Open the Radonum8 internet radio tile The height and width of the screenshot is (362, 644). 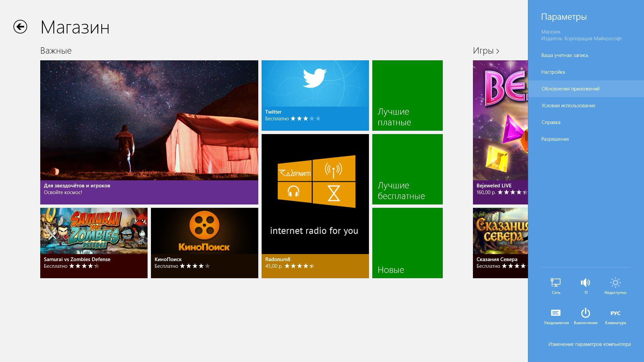click(315, 194)
